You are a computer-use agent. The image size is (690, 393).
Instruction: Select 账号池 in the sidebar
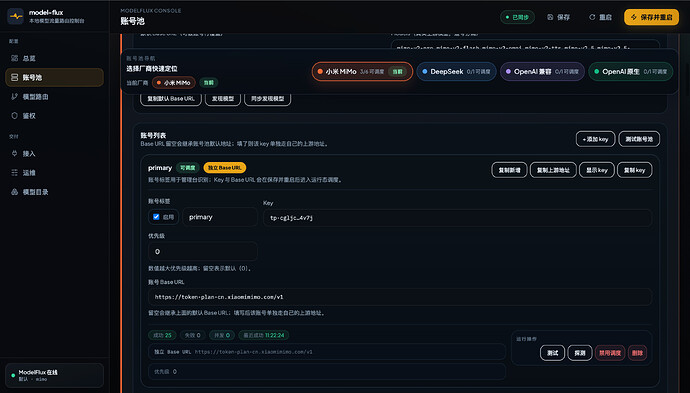click(55, 77)
